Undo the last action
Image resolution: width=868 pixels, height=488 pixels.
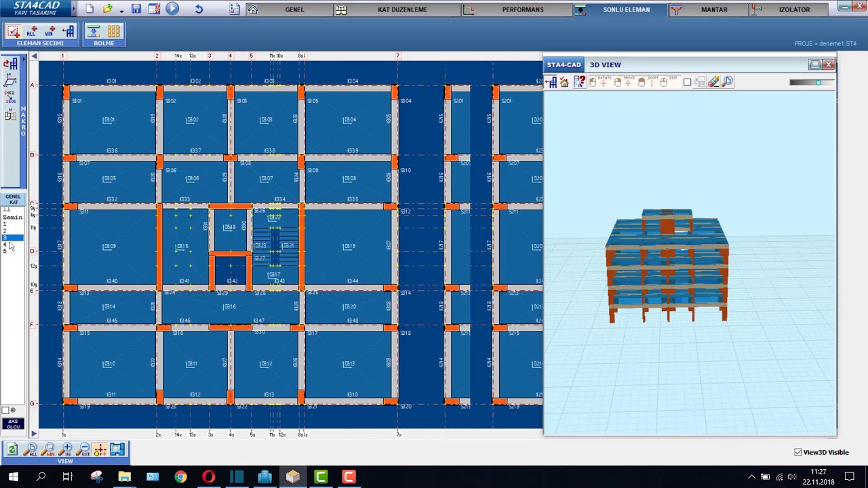pyautogui.click(x=199, y=9)
